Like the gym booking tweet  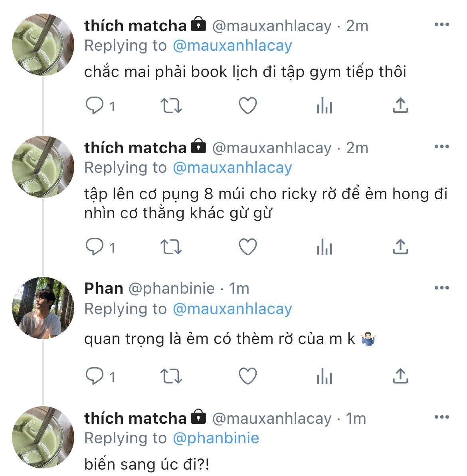click(247, 106)
